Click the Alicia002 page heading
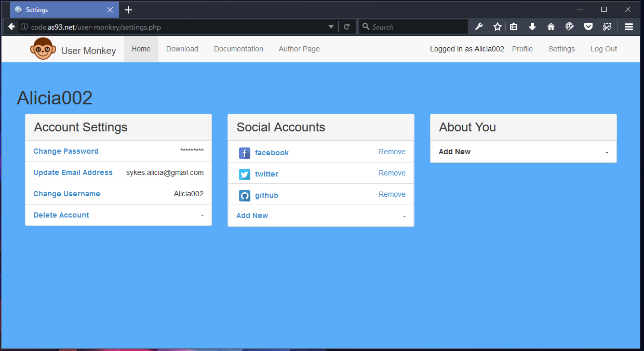The image size is (644, 351). pos(55,98)
